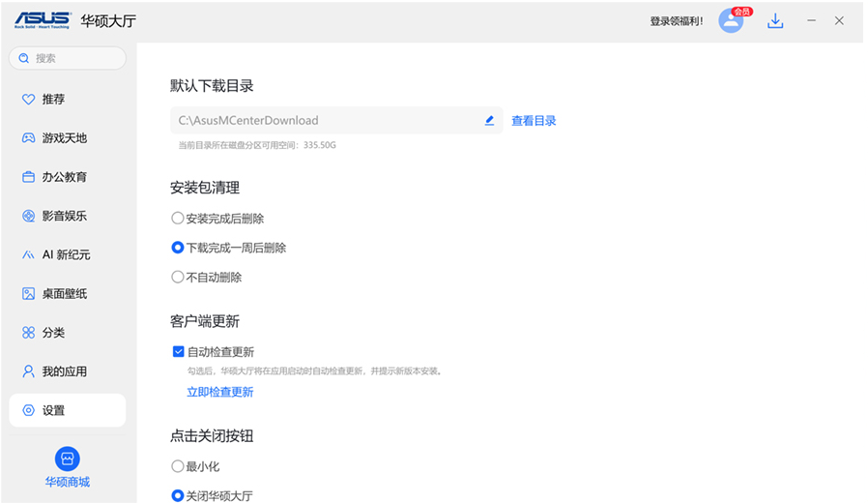The height and width of the screenshot is (503, 868).
Task: Click the heart icon next to 推荐
Action: click(x=28, y=100)
